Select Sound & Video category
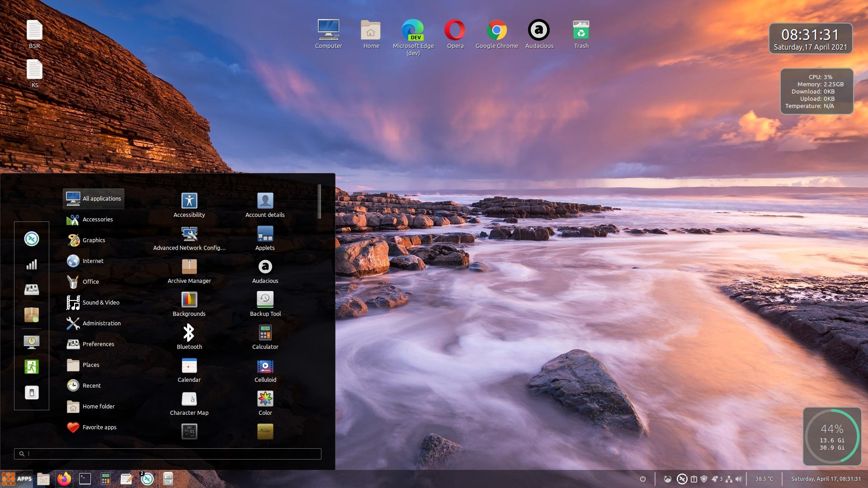This screenshot has height=488, width=868. pos(94,302)
